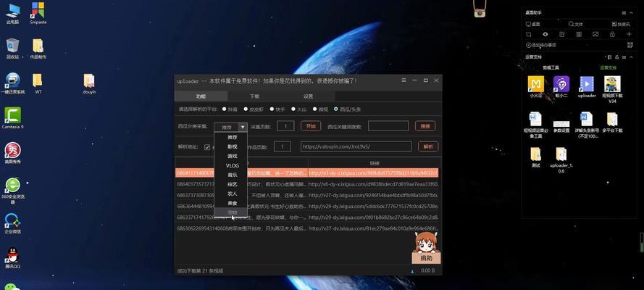Open uploader_1.0.6 folder in assistant panel
Viewport: 644px width, 290px height.
(561, 159)
